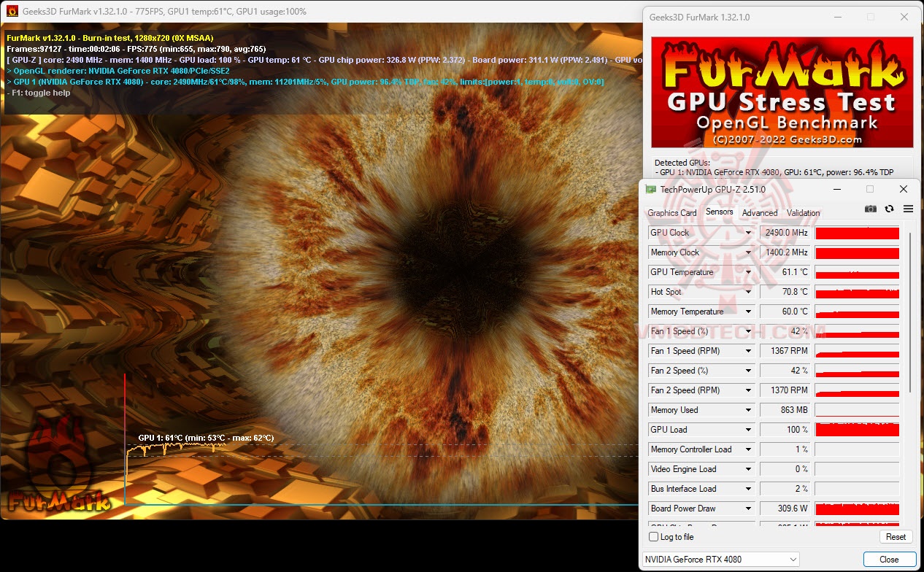The height and width of the screenshot is (572, 924).
Task: Click the 863 MB Memory Used value
Action: click(x=785, y=410)
